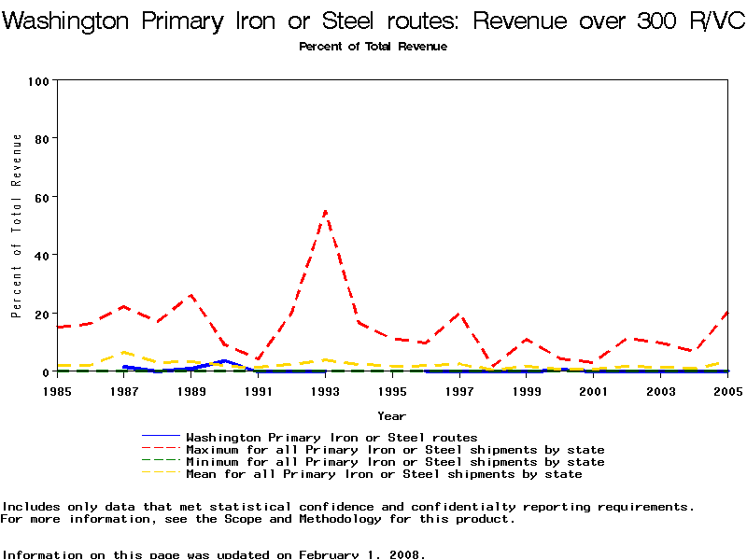Click 'Washington Primary Iron or Steel routes' legend label
747x560 pixels.
click(331, 437)
